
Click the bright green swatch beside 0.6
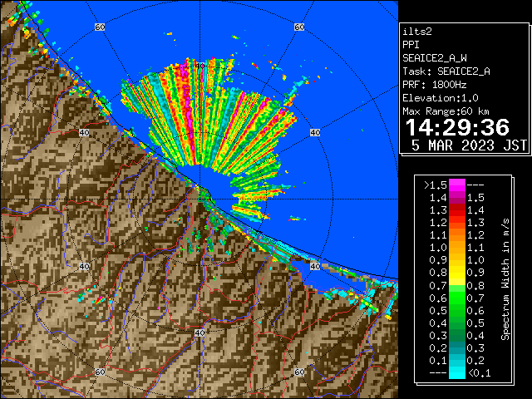pos(457,298)
